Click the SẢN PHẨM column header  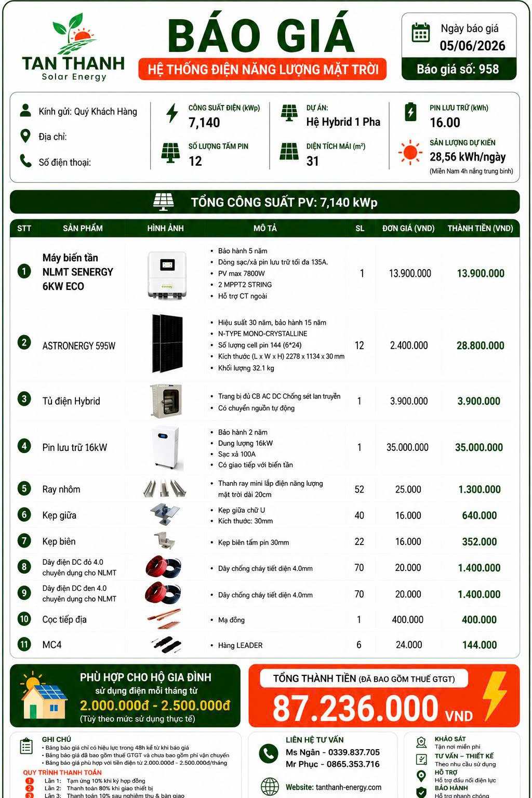pyautogui.click(x=83, y=228)
